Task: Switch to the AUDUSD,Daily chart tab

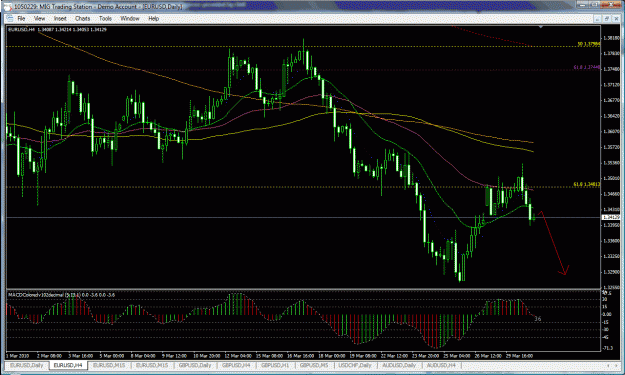Action: [399, 365]
